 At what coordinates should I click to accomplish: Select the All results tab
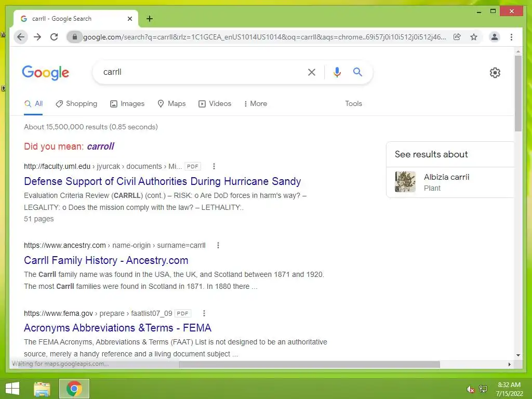(33, 104)
